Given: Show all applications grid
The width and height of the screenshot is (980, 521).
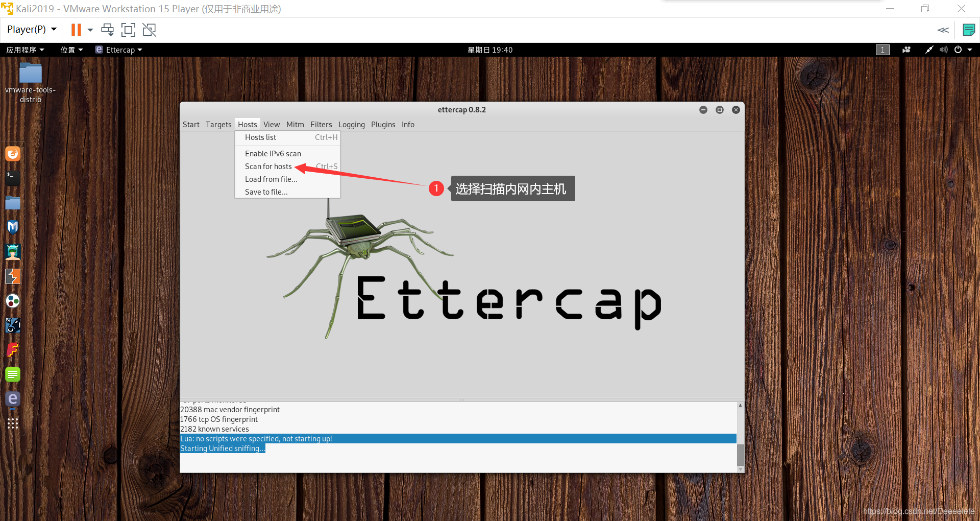Looking at the screenshot, I should [13, 423].
